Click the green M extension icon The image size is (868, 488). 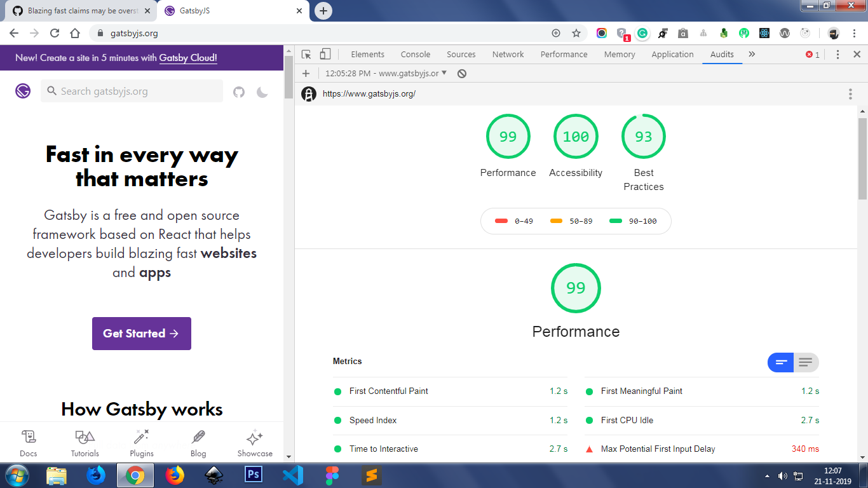(x=744, y=33)
